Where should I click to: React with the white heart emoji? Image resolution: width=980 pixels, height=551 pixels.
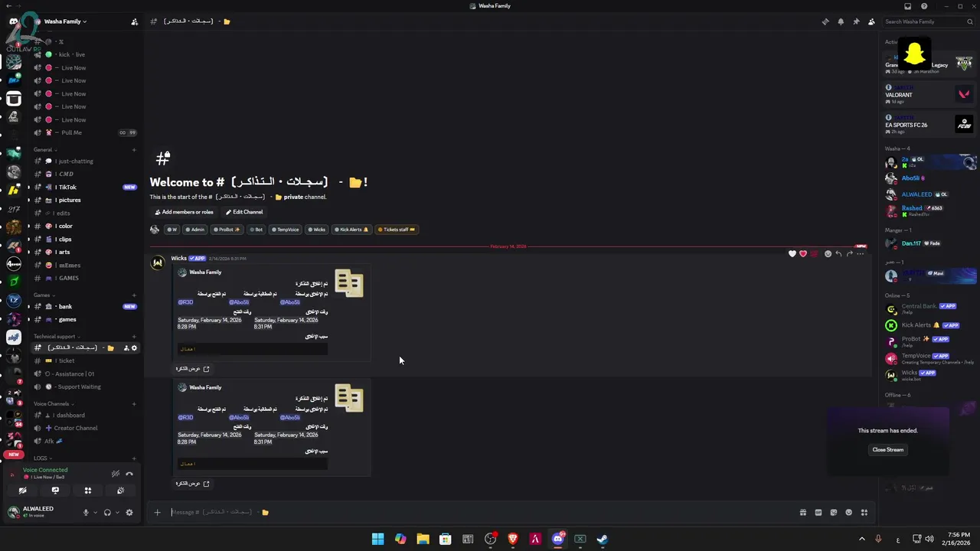tap(792, 253)
